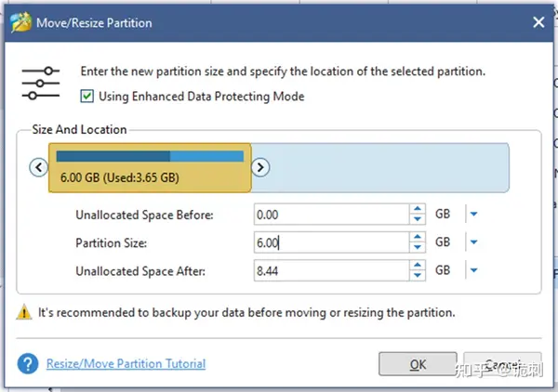558x392 pixels.
Task: Click the yellow warning triangle icon
Action: point(24,312)
